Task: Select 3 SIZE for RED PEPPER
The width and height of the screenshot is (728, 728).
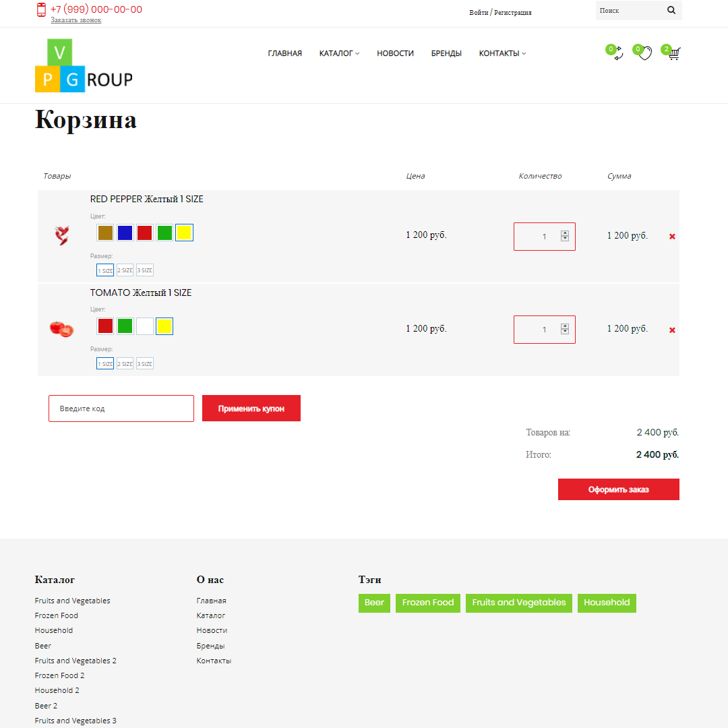Action: (145, 270)
